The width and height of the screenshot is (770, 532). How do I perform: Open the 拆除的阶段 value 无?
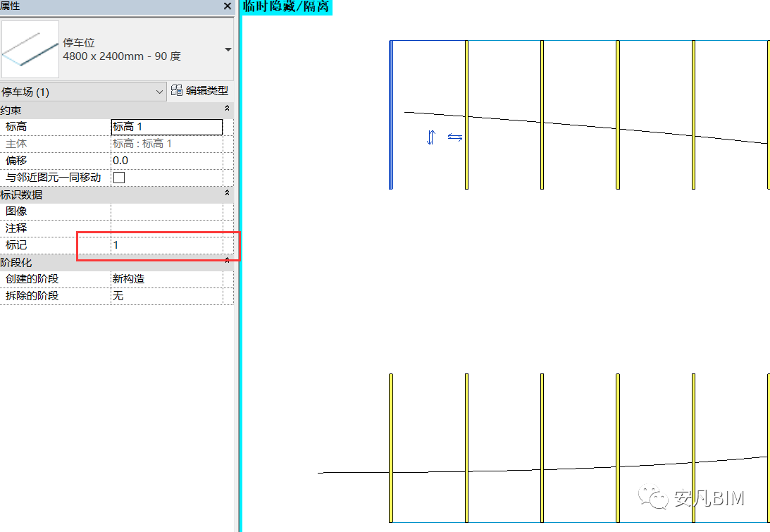tap(167, 296)
